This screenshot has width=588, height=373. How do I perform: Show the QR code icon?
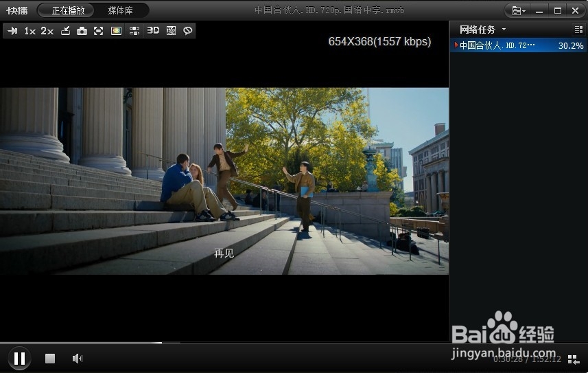click(171, 31)
